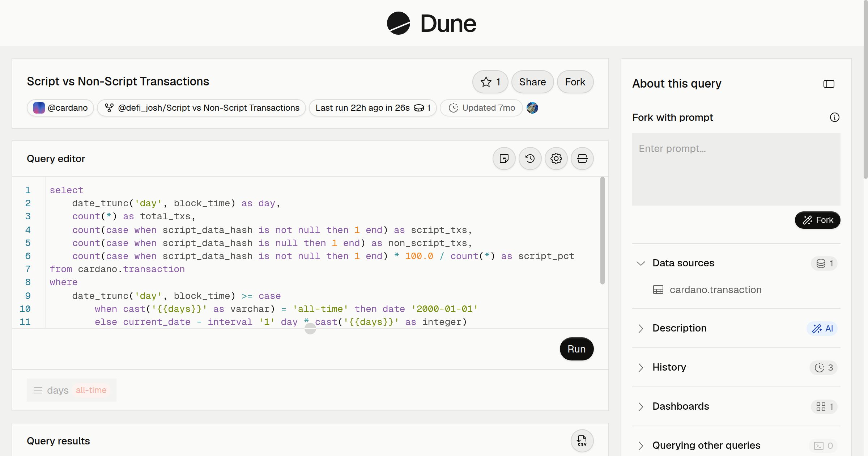Expand the Dashboards section

coord(641,406)
